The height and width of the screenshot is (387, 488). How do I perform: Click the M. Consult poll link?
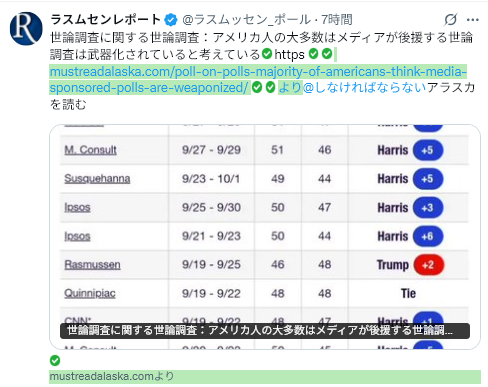coord(90,150)
